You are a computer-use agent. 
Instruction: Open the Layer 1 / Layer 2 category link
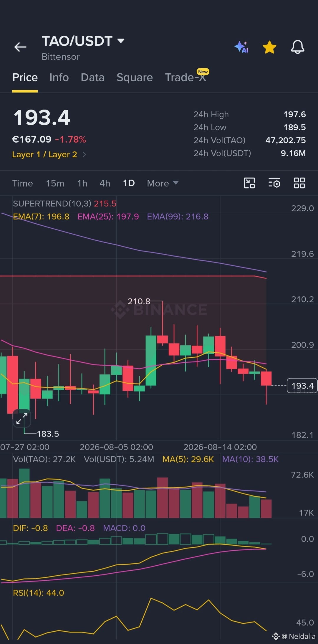click(x=49, y=154)
